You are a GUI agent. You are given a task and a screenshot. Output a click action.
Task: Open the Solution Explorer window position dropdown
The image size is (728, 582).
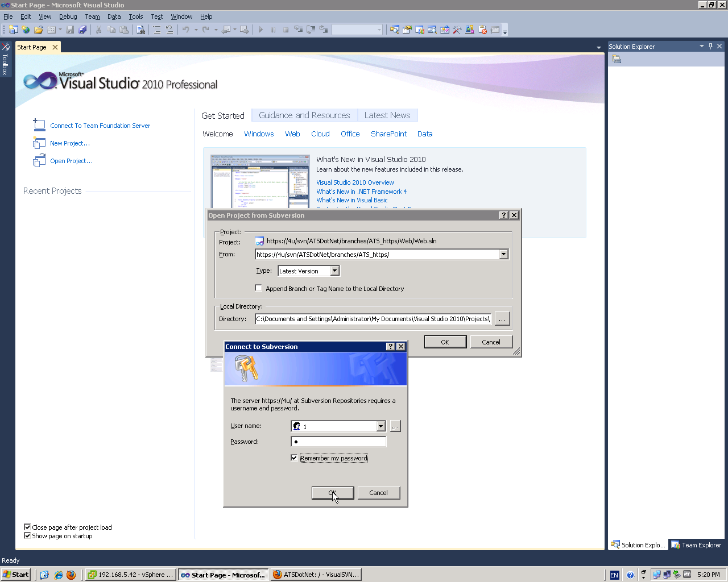tap(702, 46)
